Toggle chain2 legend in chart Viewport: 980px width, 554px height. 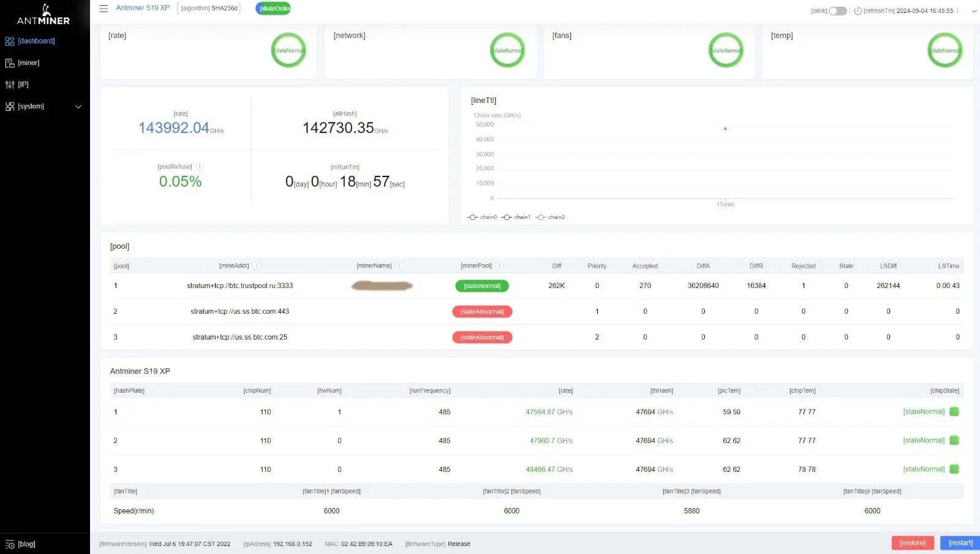click(x=550, y=217)
